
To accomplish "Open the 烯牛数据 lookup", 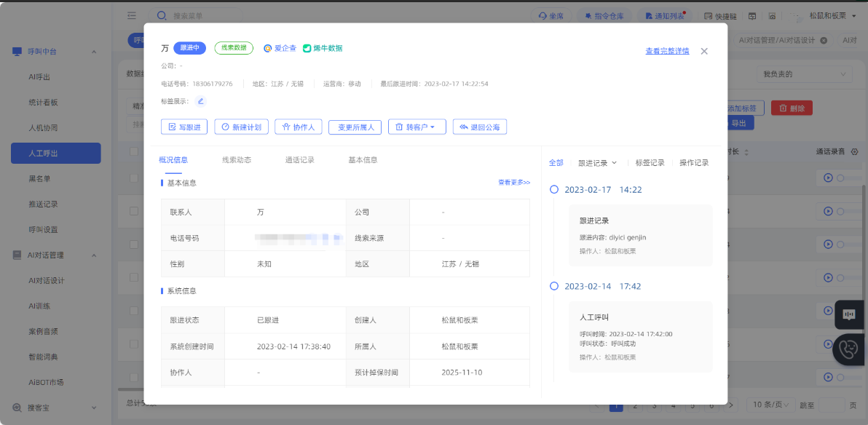I will click(x=323, y=48).
